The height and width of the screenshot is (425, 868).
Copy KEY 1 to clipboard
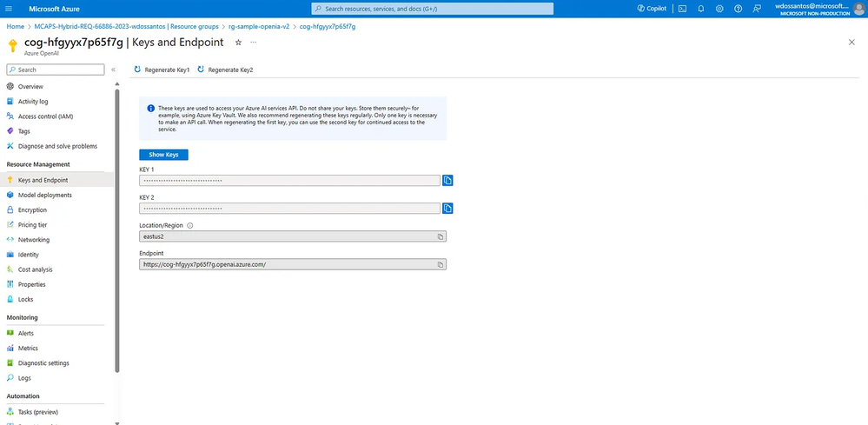[447, 181]
